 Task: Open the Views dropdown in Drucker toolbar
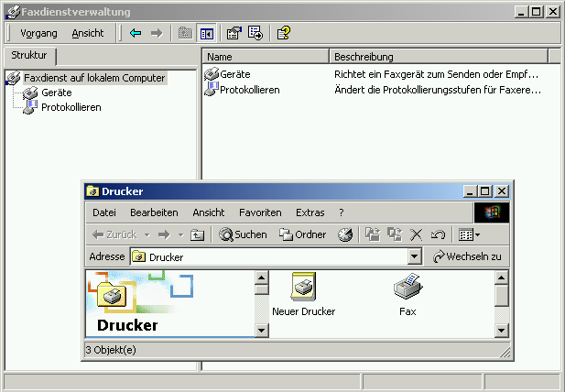469,234
